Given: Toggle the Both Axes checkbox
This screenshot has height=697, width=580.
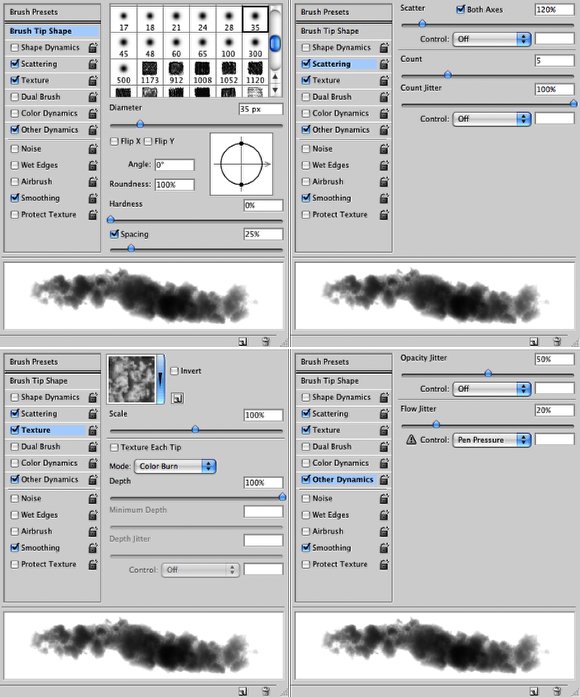Looking at the screenshot, I should click(x=461, y=9).
